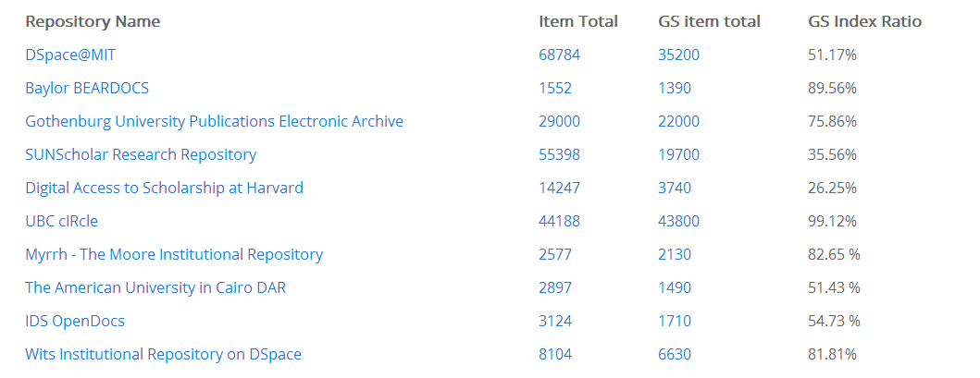Click the Baylor BEARDOCS link

[x=87, y=88]
